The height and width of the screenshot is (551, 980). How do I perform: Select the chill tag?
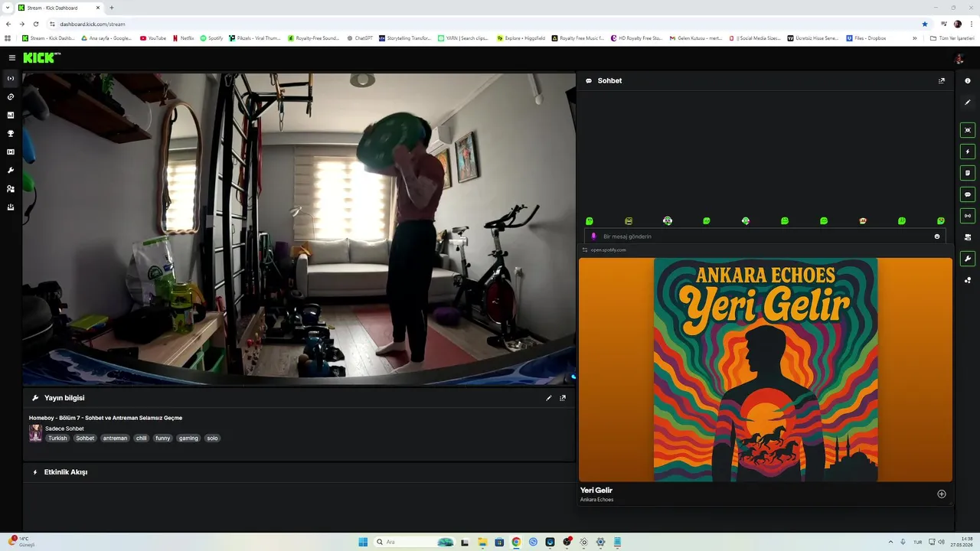pos(141,439)
